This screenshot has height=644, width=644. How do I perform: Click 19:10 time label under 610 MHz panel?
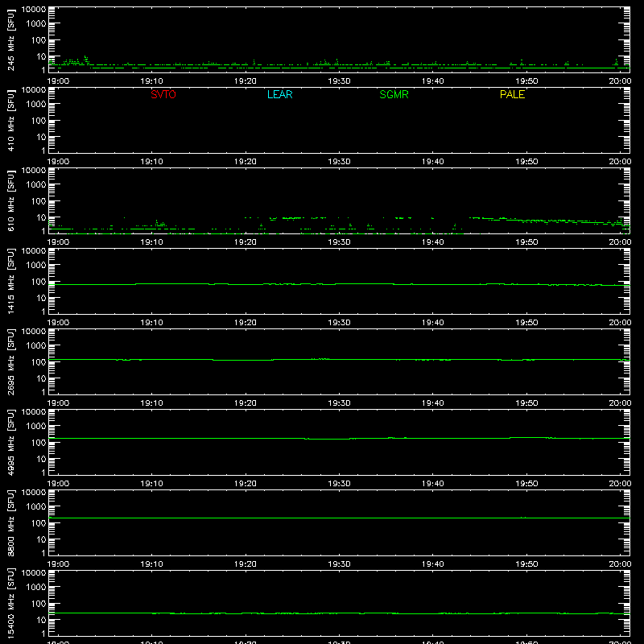point(151,242)
